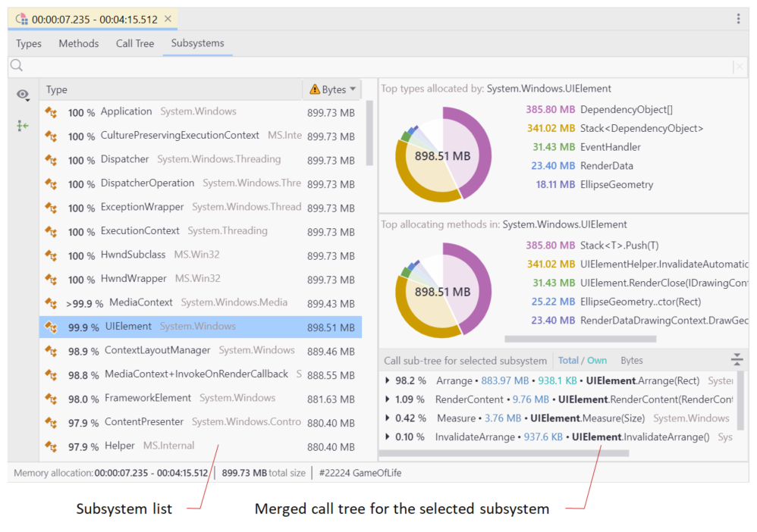Switch to the Call Tree tab

point(135,43)
